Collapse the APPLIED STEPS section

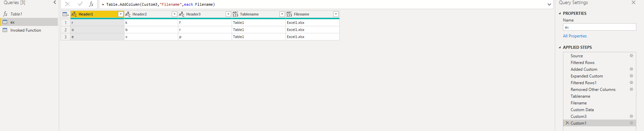click(x=560, y=47)
